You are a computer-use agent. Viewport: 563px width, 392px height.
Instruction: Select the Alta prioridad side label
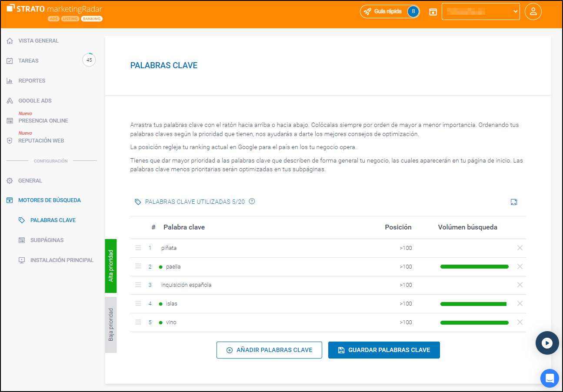point(111,266)
